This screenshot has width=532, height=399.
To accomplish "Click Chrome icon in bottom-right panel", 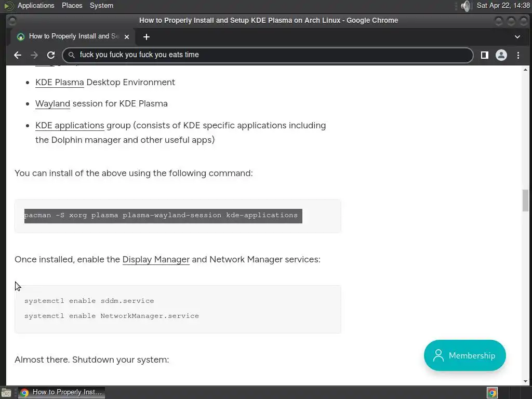I will click(492, 393).
